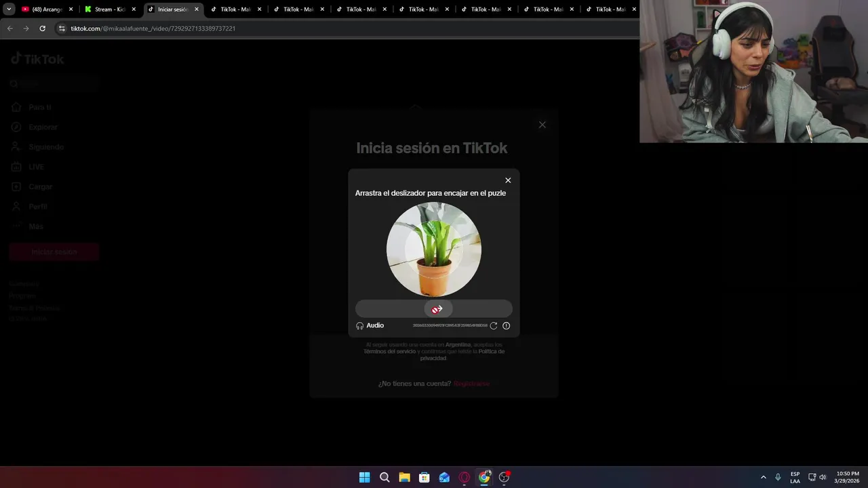Screen dimensions: 868x488
Task: Switch to the Kick Stream tab
Action: pos(108,9)
